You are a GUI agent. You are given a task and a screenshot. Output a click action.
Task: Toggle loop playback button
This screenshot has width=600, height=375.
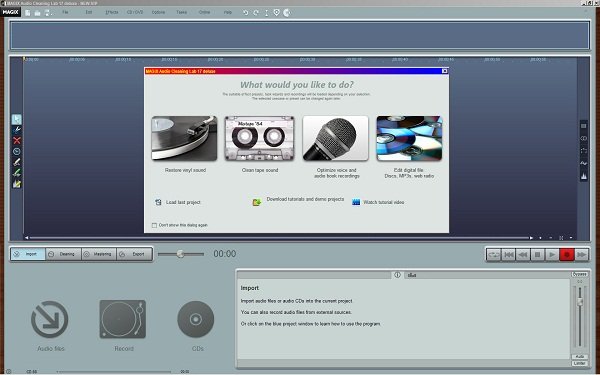[x=494, y=254]
